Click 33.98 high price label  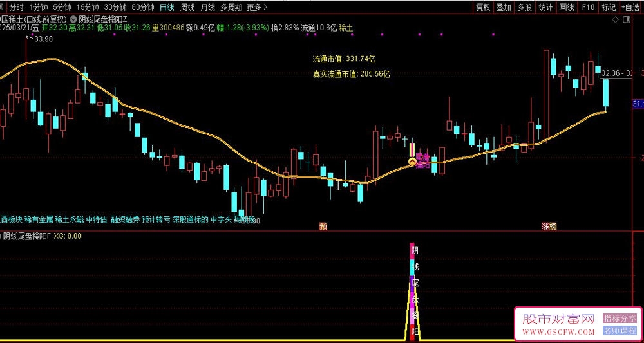[44, 39]
